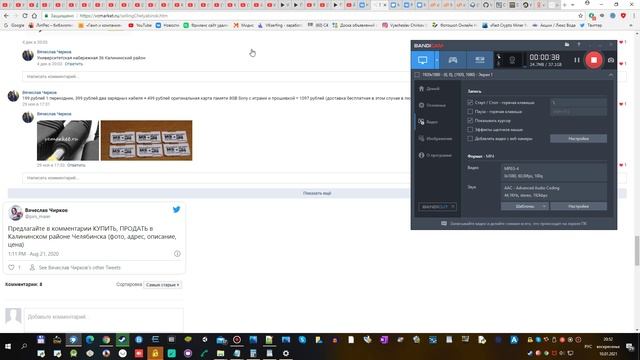The width and height of the screenshot is (640, 360).
Task: Open format Настройки button
Action: (x=578, y=207)
